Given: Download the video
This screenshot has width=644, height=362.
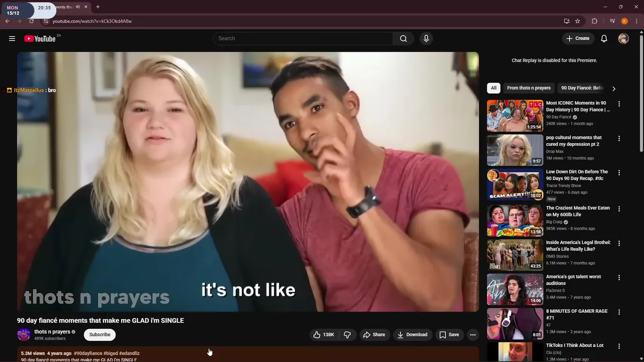Looking at the screenshot, I should [x=412, y=335].
